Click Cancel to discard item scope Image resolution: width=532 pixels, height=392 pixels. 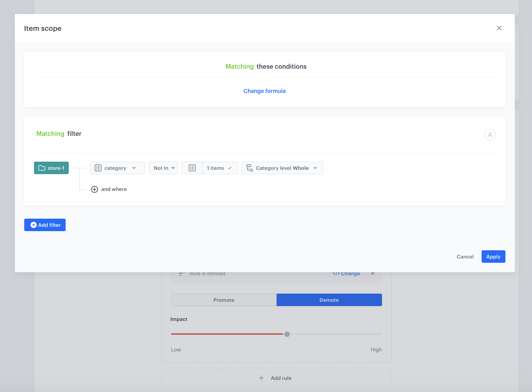tap(465, 257)
